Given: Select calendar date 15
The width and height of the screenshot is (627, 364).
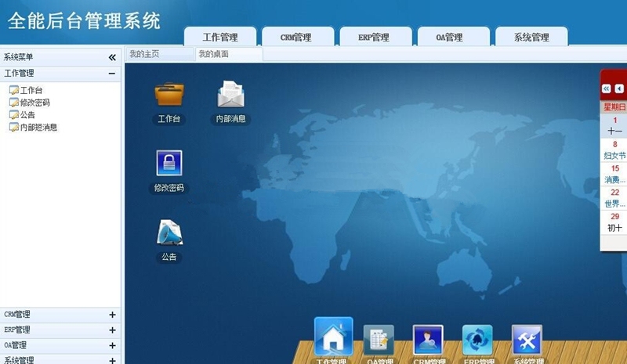Looking at the screenshot, I should (614, 175).
